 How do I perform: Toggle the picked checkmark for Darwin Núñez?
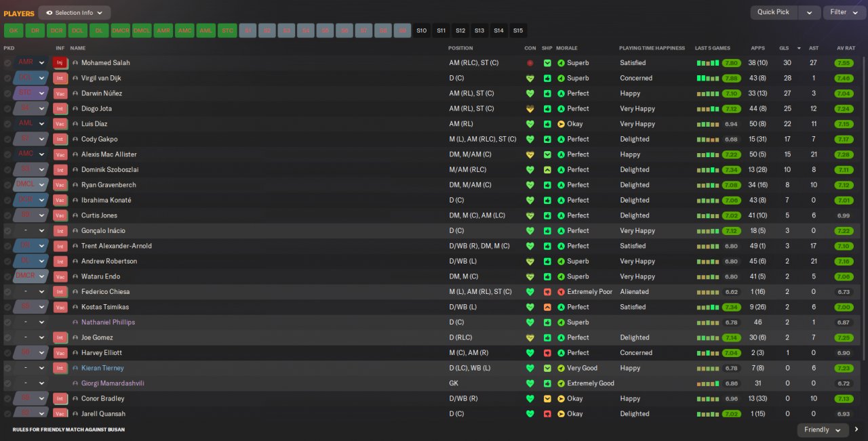pyautogui.click(x=7, y=93)
